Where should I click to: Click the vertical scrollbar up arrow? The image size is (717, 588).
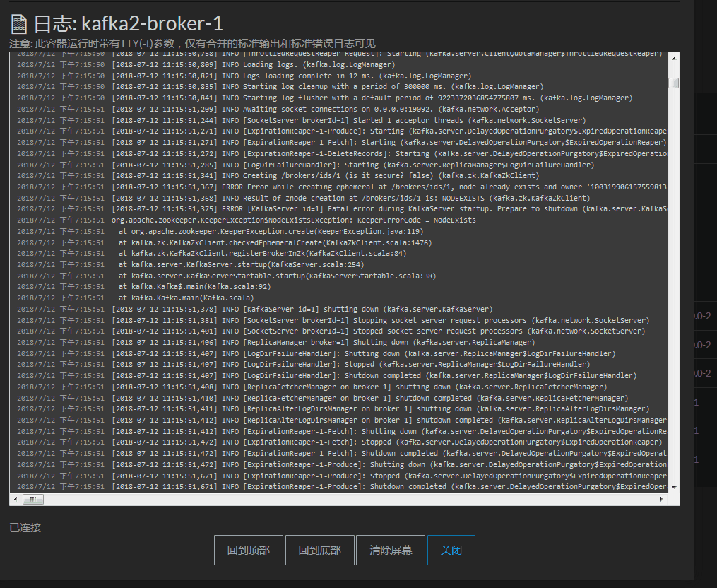pos(674,59)
